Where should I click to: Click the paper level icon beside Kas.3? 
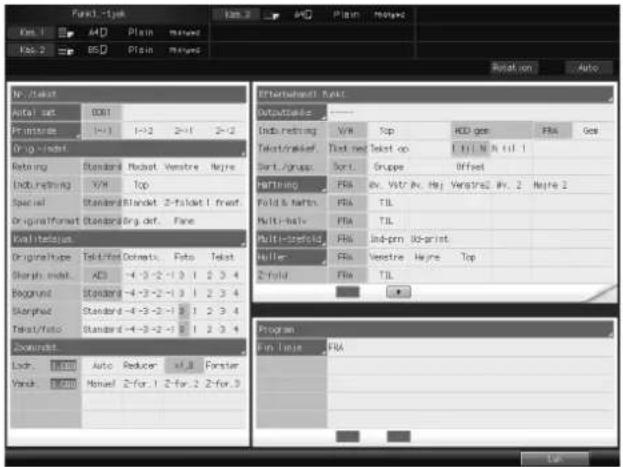point(272,15)
